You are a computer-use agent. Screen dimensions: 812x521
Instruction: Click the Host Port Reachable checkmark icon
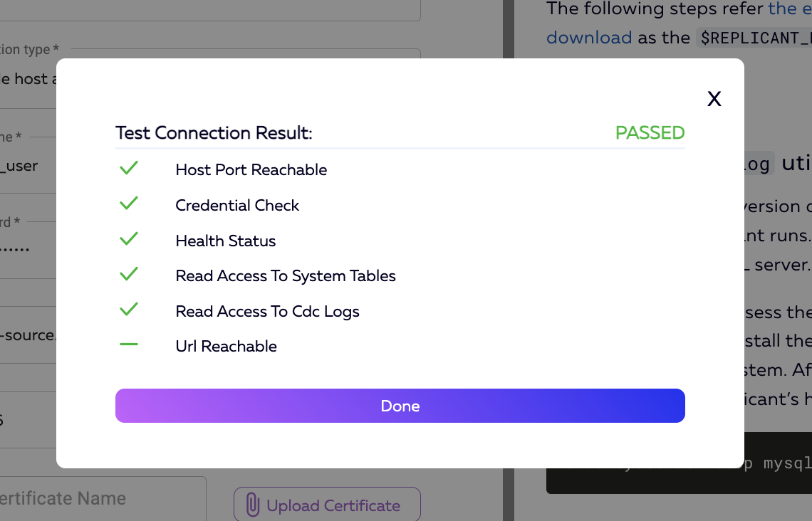point(129,169)
